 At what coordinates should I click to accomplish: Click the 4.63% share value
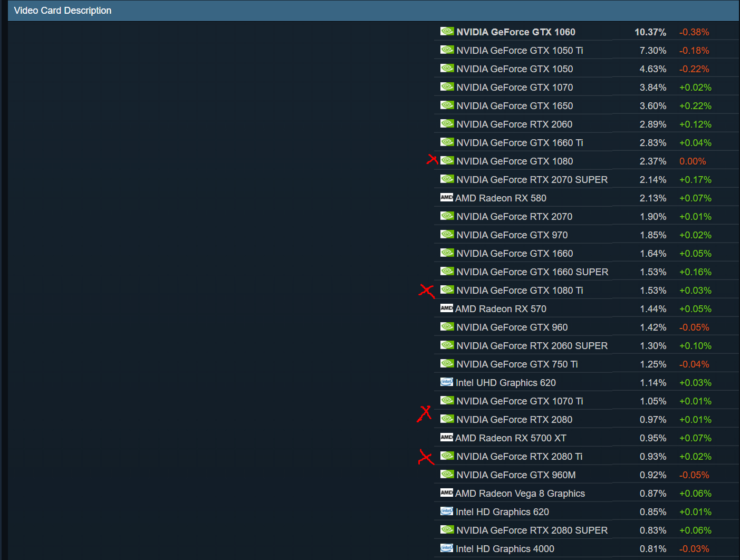coord(653,69)
